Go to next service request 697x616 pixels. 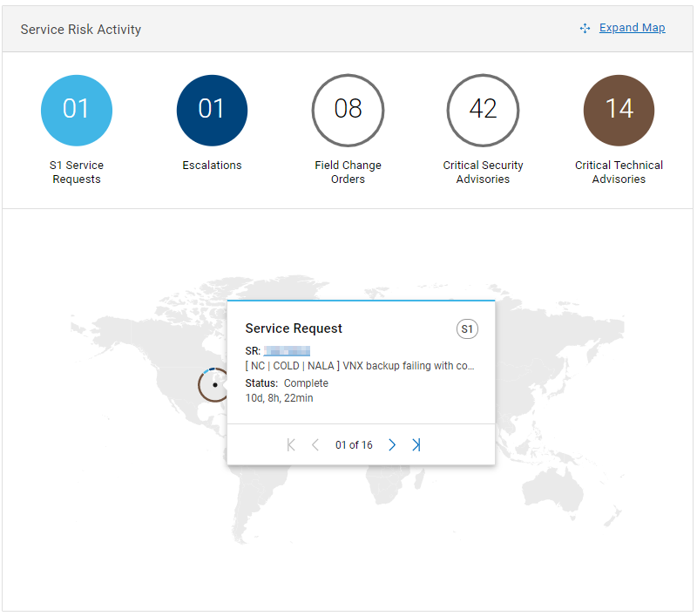[x=392, y=445]
